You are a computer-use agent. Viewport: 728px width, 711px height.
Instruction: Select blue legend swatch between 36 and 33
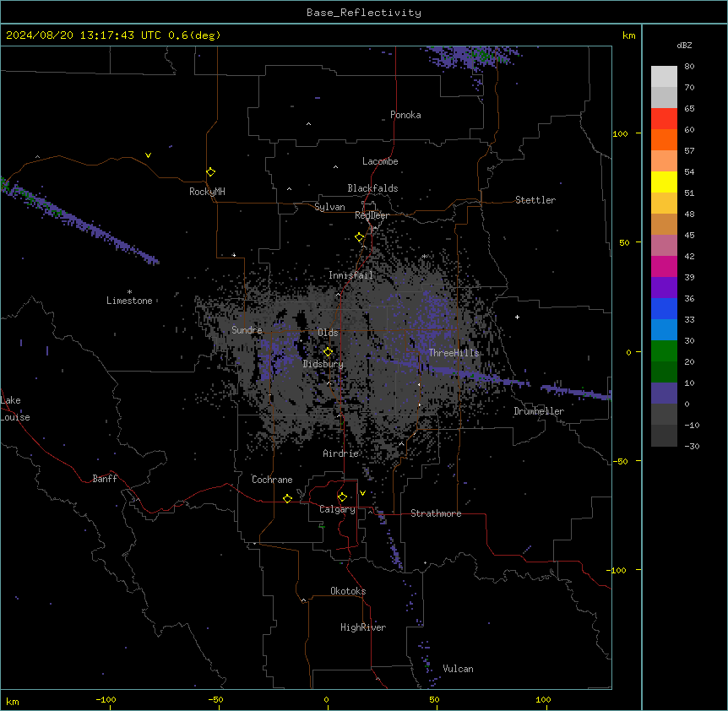664,308
